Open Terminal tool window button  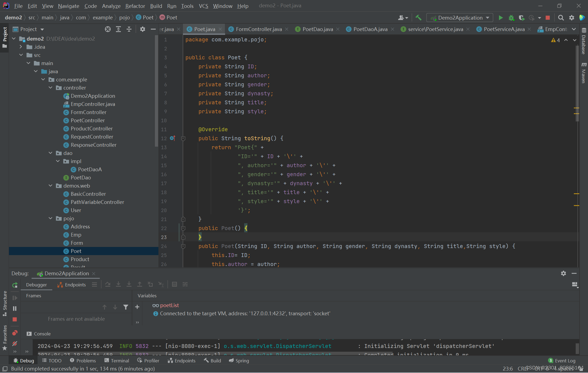pyautogui.click(x=117, y=360)
